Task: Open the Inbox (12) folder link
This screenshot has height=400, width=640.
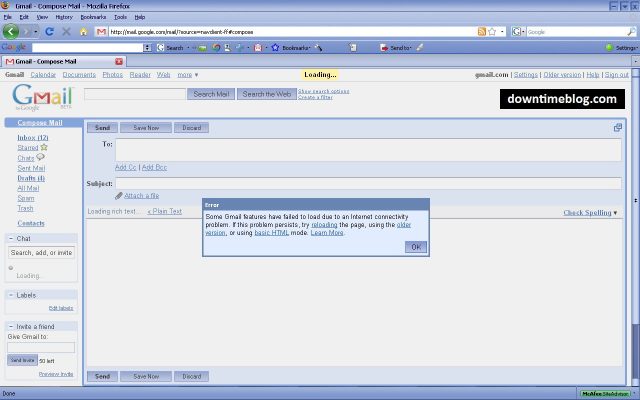Action: point(32,137)
